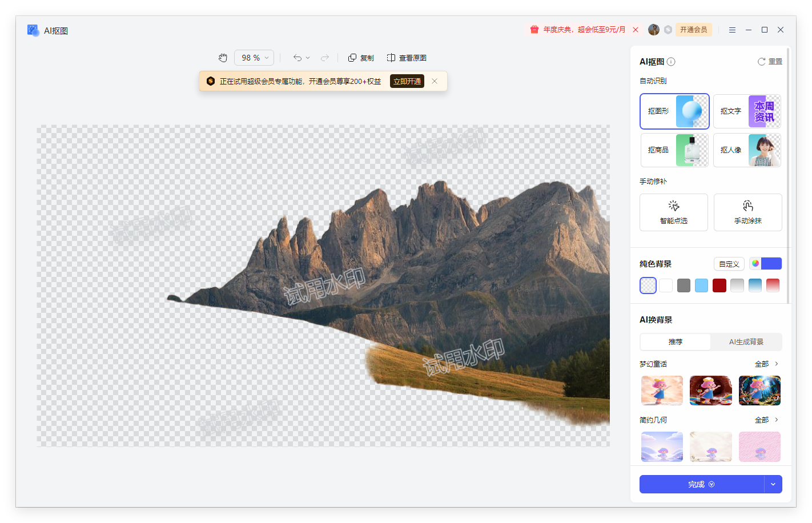
Task: Select the hand pan tool
Action: click(223, 58)
